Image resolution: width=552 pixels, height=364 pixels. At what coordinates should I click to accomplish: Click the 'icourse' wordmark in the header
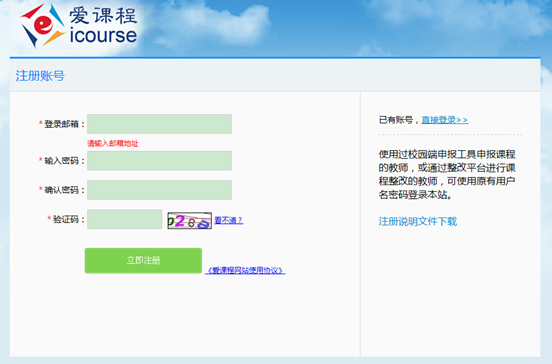pyautogui.click(x=103, y=36)
